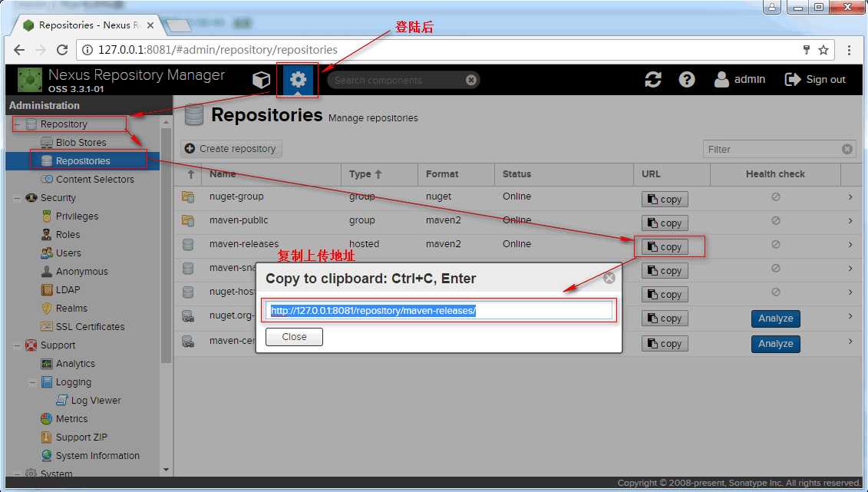Open maven-public row details chevron
The image size is (868, 492).
click(850, 221)
